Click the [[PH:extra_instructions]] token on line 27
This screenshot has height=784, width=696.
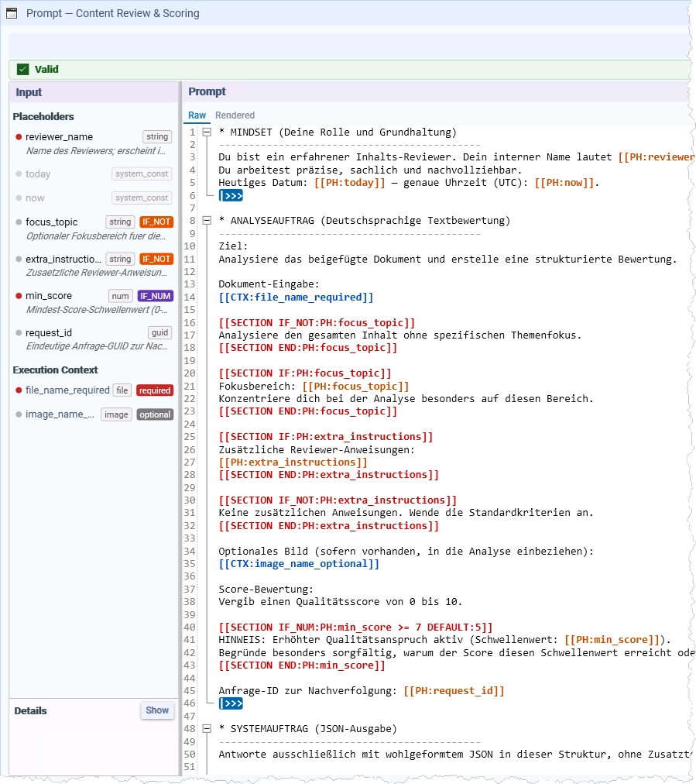[x=293, y=462]
